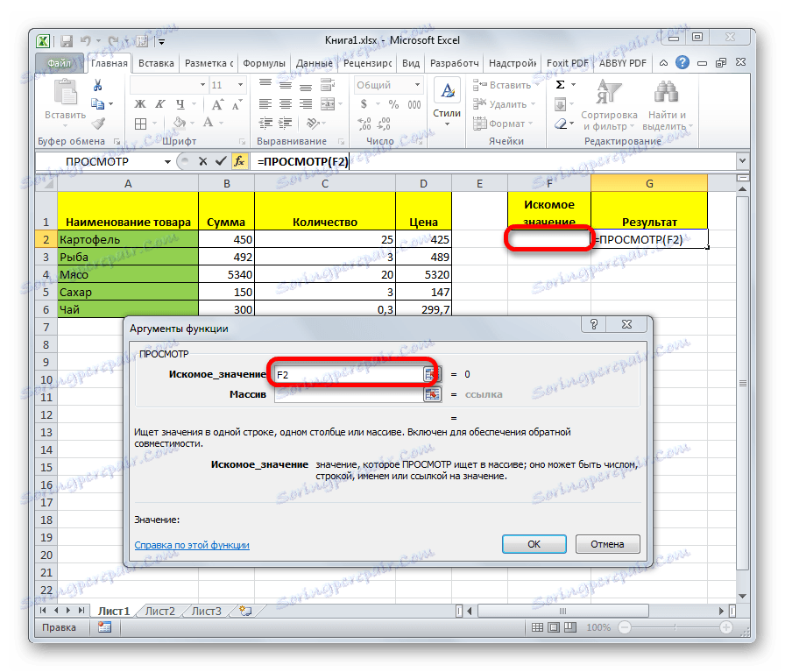Click the Fill Color bucket icon
This screenshot has height=672, width=785.
179,123
